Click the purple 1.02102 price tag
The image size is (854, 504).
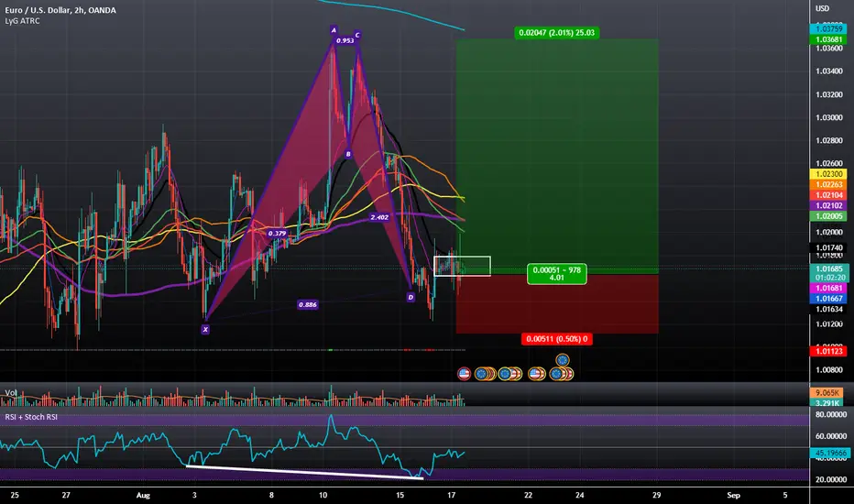pyautogui.click(x=828, y=206)
